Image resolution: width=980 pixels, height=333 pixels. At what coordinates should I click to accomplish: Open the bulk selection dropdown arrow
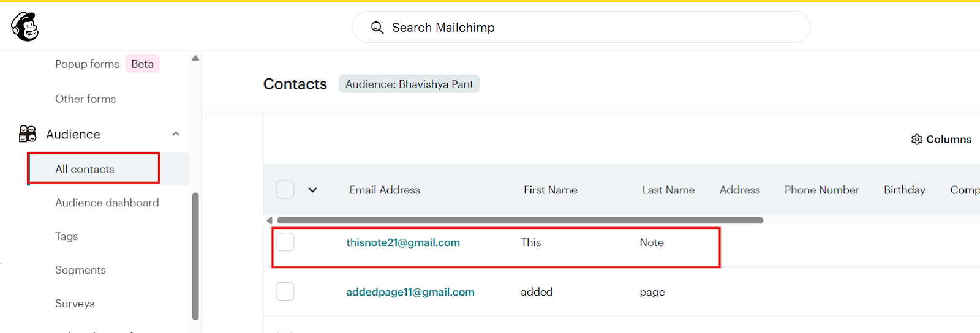point(312,190)
